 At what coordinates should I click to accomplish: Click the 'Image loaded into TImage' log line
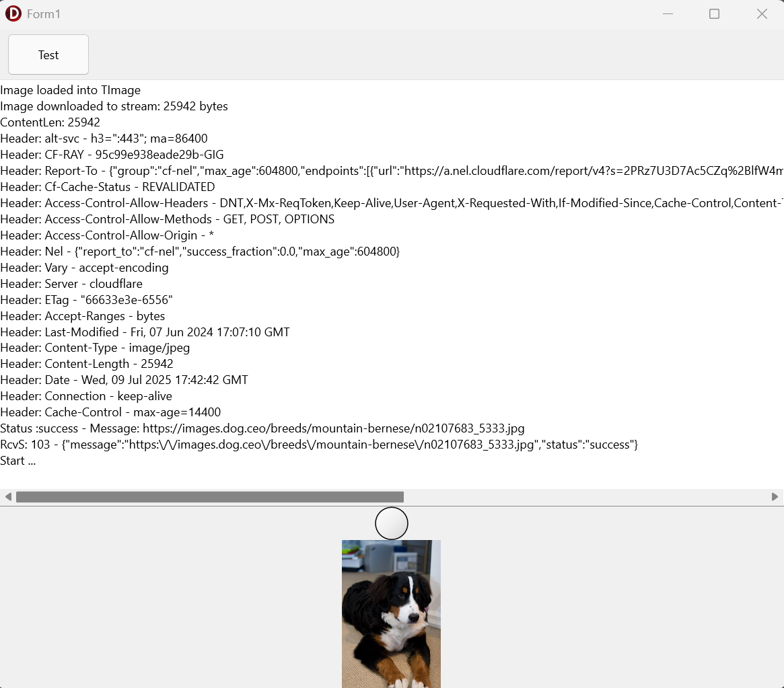coord(71,90)
